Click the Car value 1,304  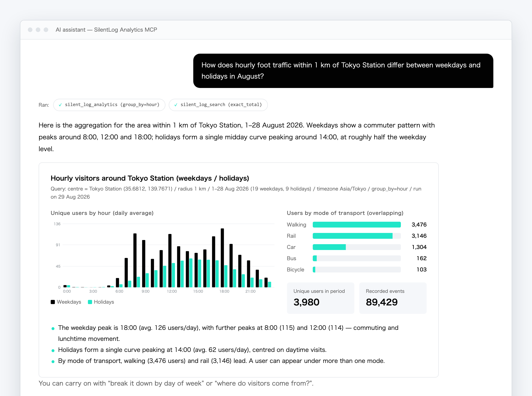(x=419, y=247)
